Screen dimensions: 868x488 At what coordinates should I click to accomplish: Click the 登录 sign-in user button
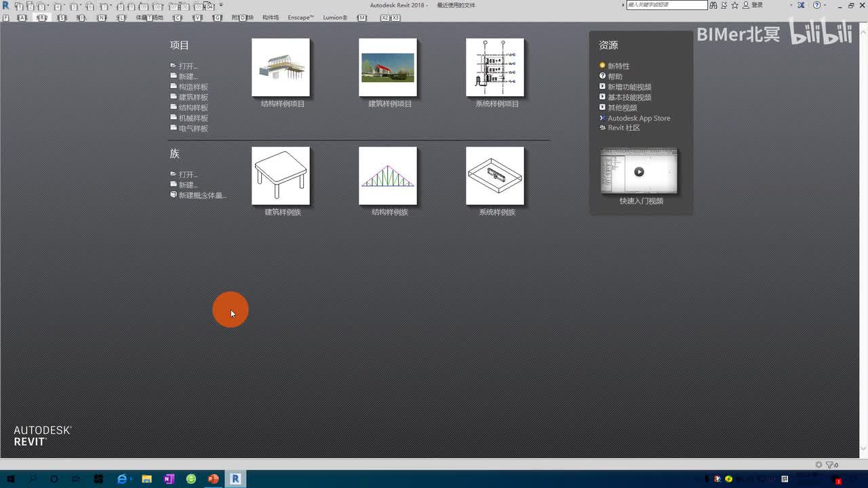(x=753, y=5)
